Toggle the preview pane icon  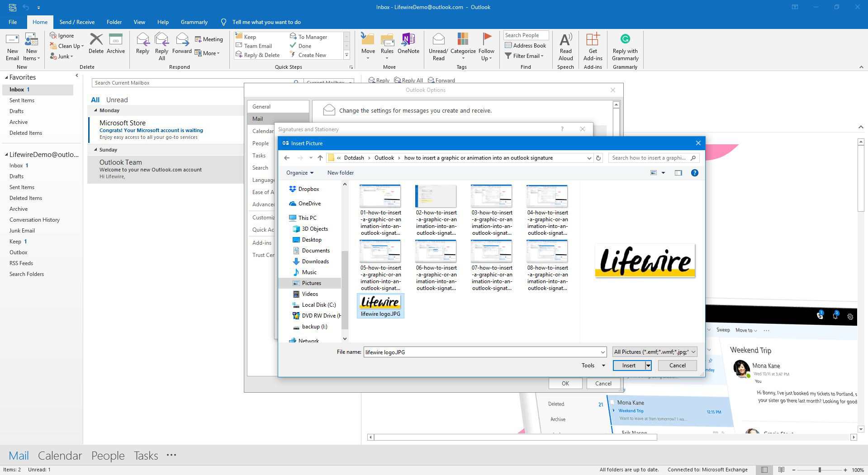678,173
